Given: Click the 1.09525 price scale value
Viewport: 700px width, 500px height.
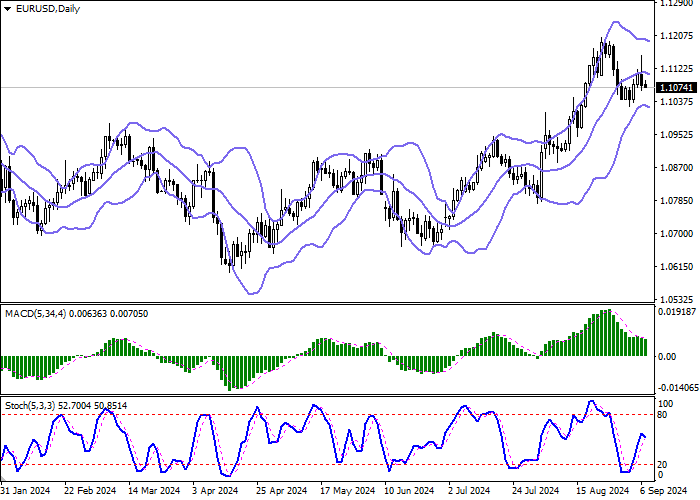Looking at the screenshot, I should point(676,135).
